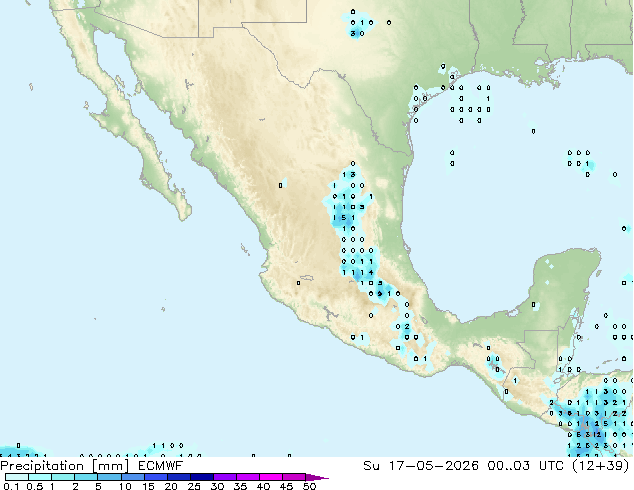The height and width of the screenshot is (490, 634).
Task: Click the '15' legend scale label
Action: point(148,486)
